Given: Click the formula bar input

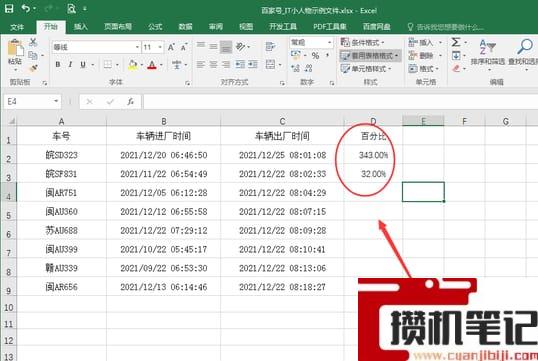Looking at the screenshot, I should 340,102.
